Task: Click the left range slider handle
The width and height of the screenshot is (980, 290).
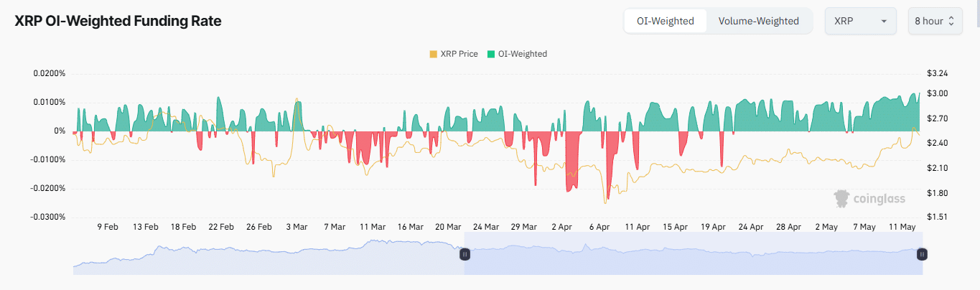Action: (465, 253)
